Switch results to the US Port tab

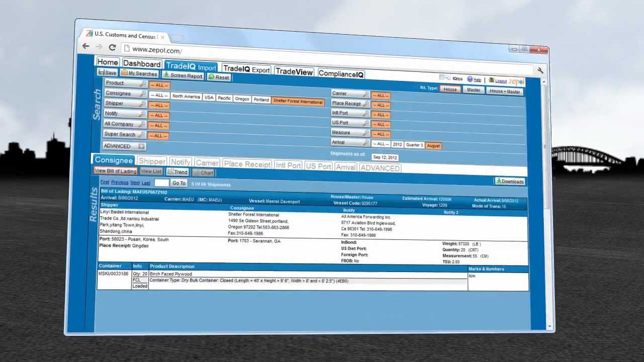pyautogui.click(x=318, y=166)
